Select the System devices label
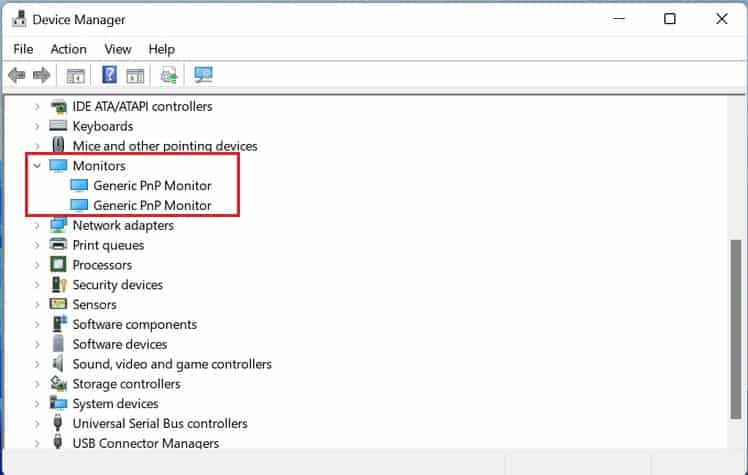Viewport: 748px width, 475px height. 115,403
